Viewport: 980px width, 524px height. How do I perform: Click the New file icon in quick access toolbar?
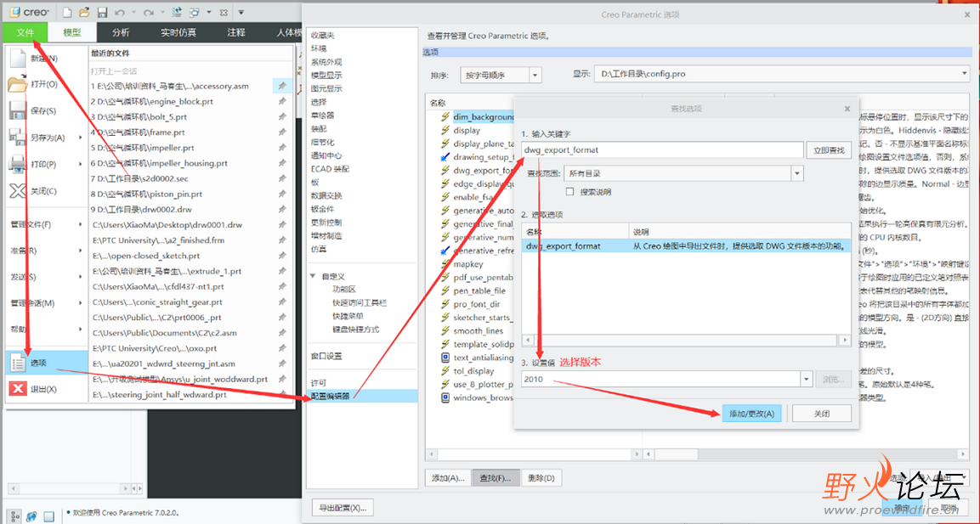pos(68,12)
